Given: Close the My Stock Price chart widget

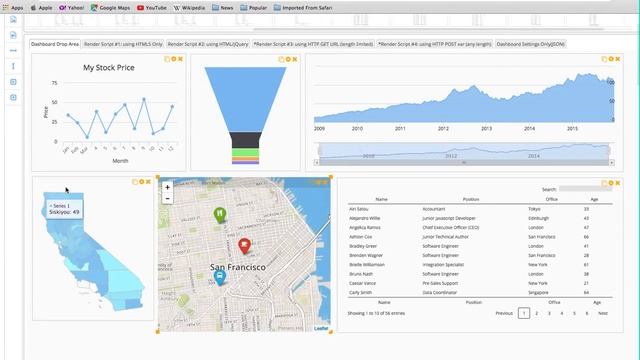Looking at the screenshot, I should [180, 59].
